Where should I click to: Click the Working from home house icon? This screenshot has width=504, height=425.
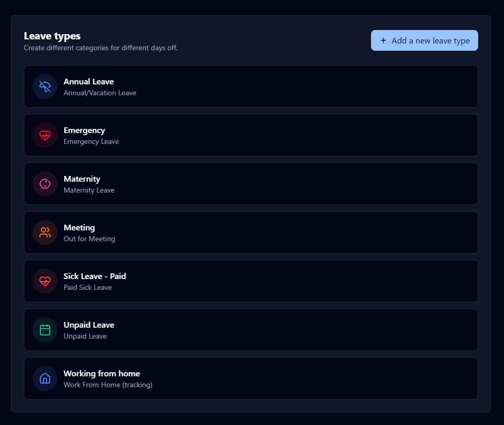point(45,378)
